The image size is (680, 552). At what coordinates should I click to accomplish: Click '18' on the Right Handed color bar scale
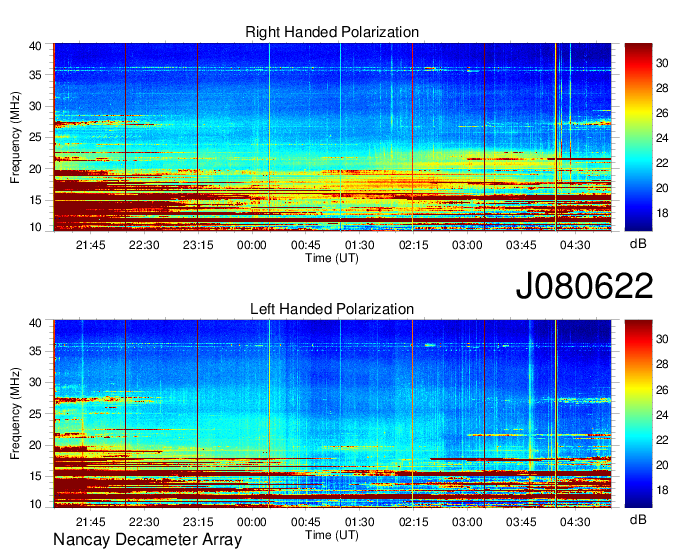tap(662, 213)
